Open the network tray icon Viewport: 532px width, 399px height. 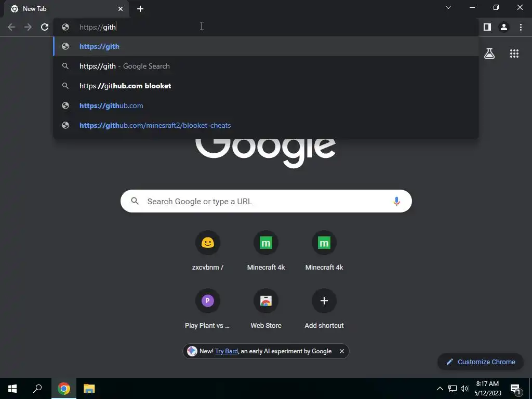(x=453, y=389)
